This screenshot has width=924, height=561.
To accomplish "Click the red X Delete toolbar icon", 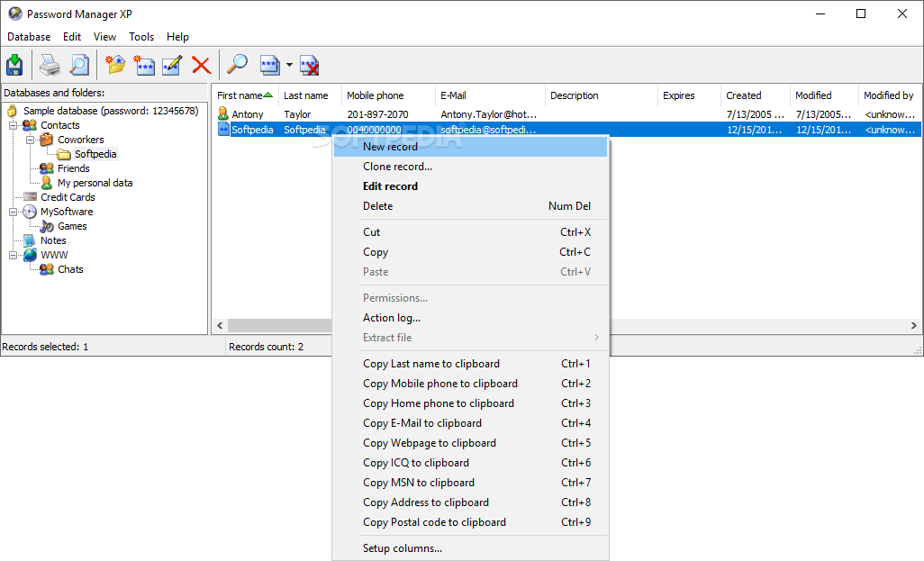I will pos(202,65).
